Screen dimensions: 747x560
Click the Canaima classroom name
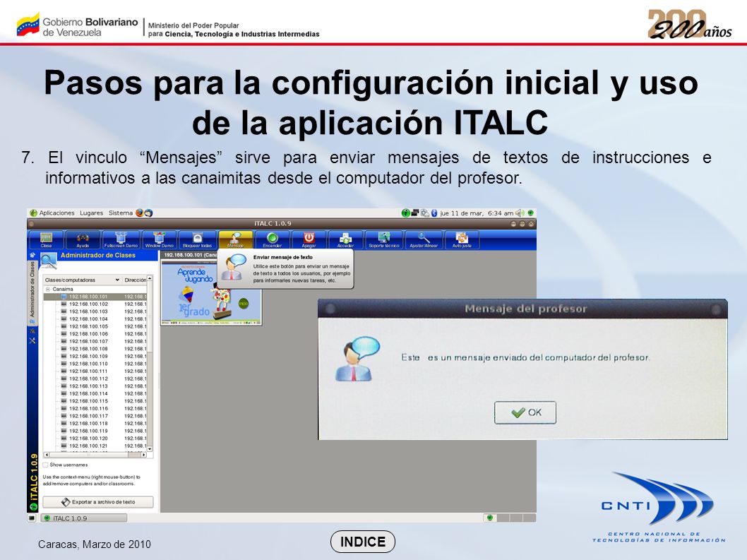point(63,290)
